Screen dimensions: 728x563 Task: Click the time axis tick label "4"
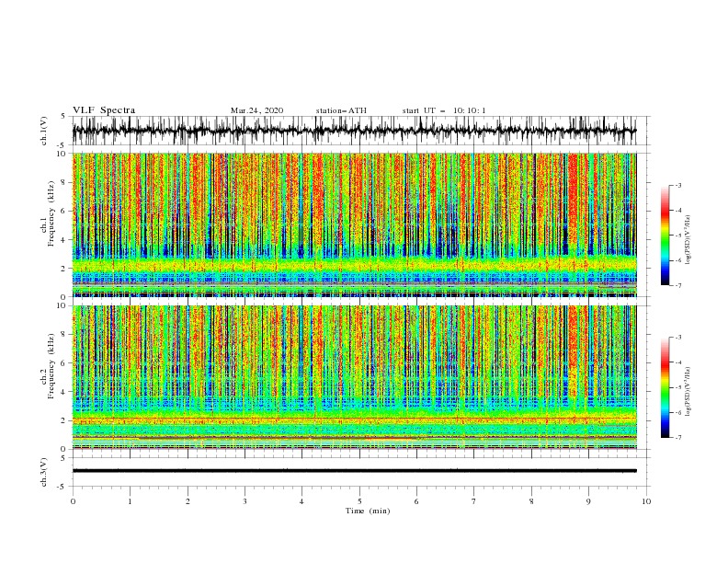(x=301, y=501)
